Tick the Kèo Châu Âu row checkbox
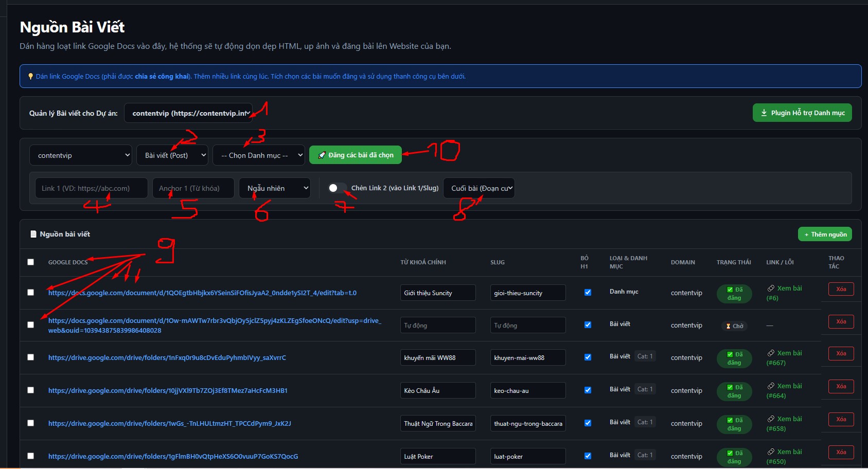The image size is (868, 469). pyautogui.click(x=31, y=390)
